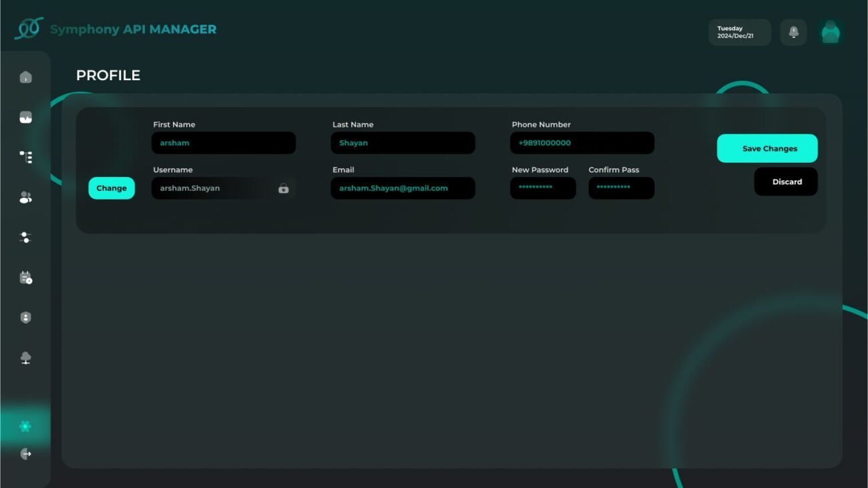This screenshot has height=488, width=868.
Task: Click the Confirm Pass field
Action: coord(621,188)
